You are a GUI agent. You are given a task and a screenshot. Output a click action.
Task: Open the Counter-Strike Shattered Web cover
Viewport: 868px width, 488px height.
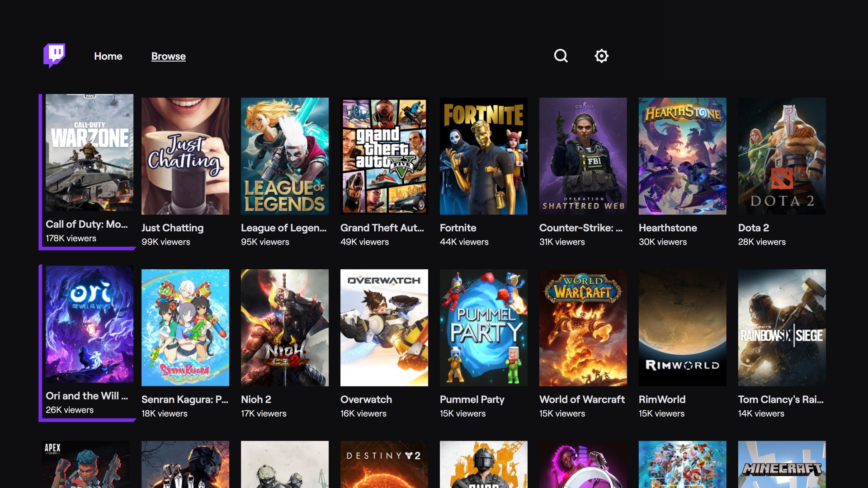pyautogui.click(x=583, y=156)
